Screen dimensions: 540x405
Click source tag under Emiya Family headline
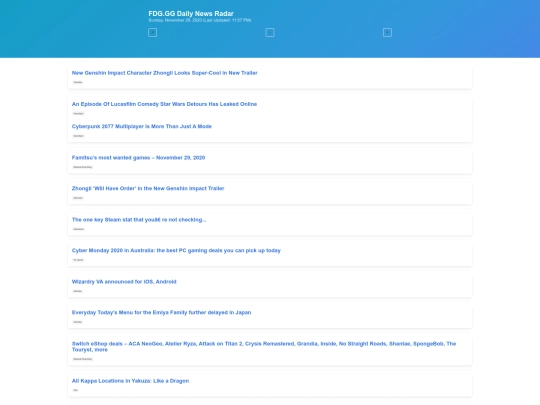click(78, 322)
